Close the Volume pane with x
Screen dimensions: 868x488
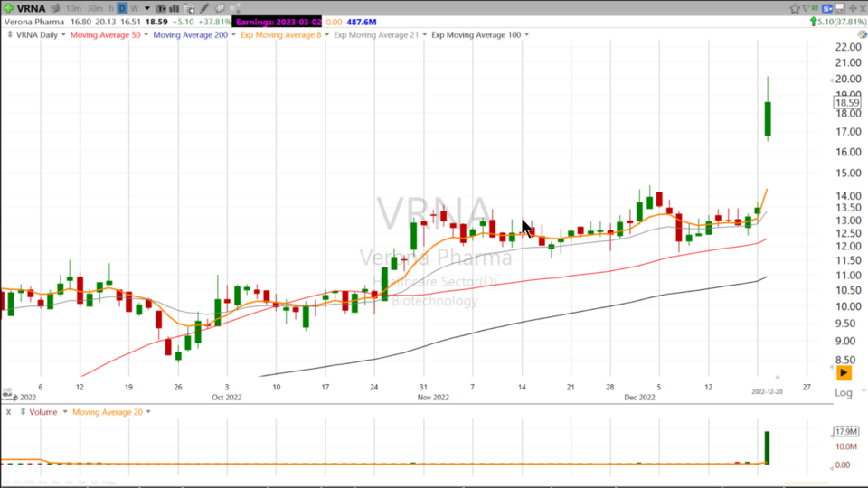click(8, 412)
